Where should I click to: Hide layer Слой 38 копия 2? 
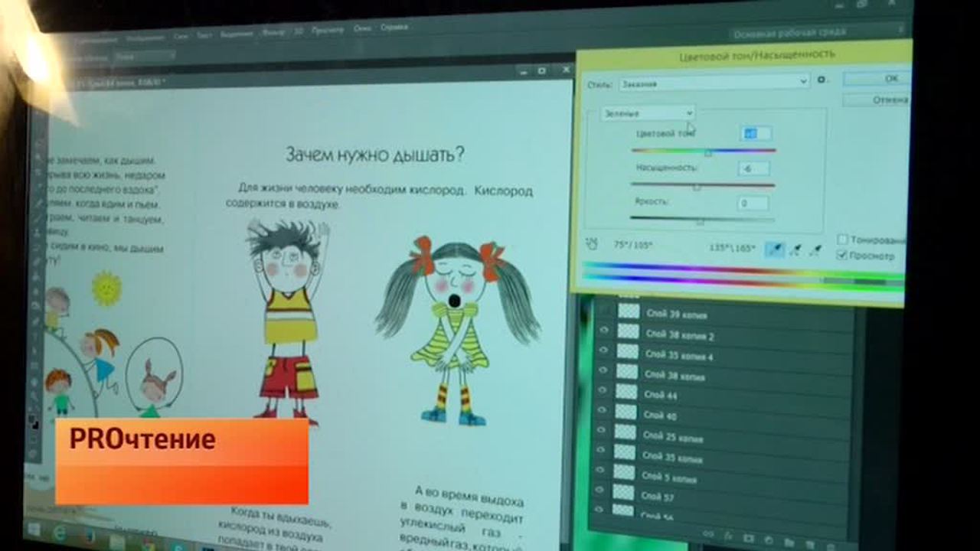point(603,329)
